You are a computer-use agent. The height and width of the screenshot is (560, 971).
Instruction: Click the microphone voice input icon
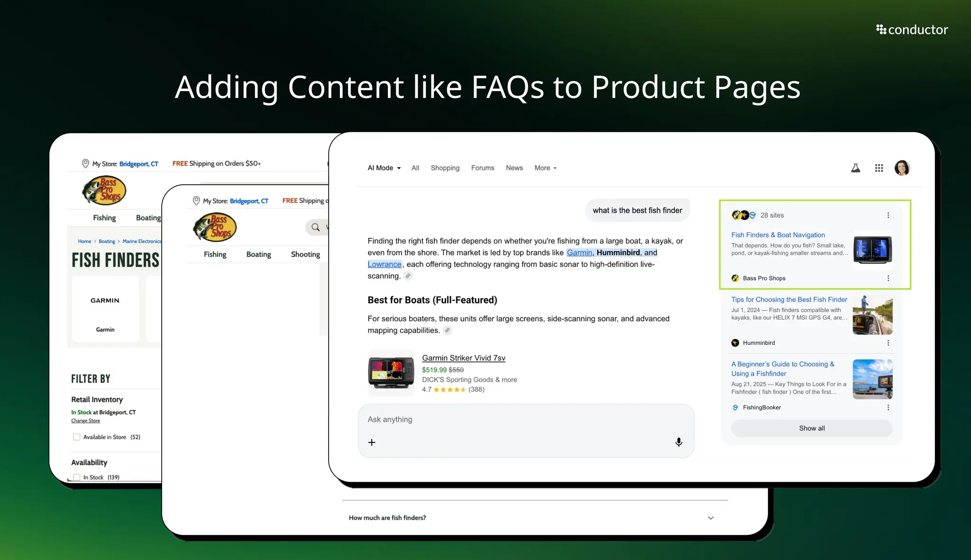tap(678, 442)
